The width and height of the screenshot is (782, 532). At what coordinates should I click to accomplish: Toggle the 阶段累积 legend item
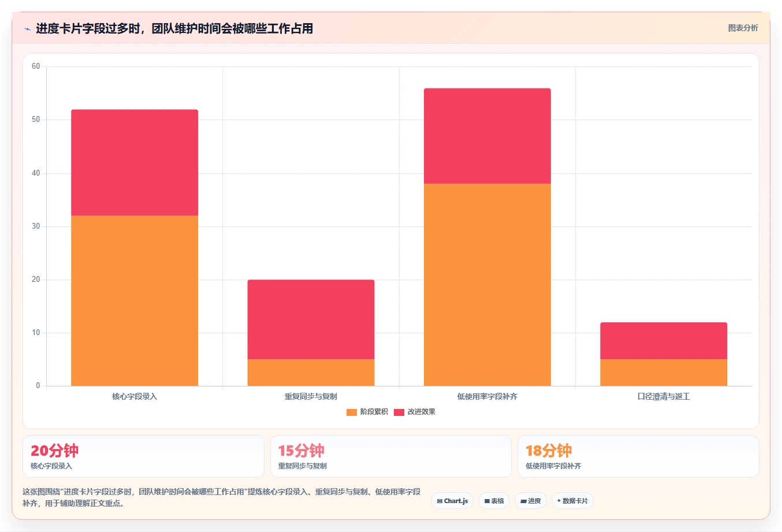[367, 412]
